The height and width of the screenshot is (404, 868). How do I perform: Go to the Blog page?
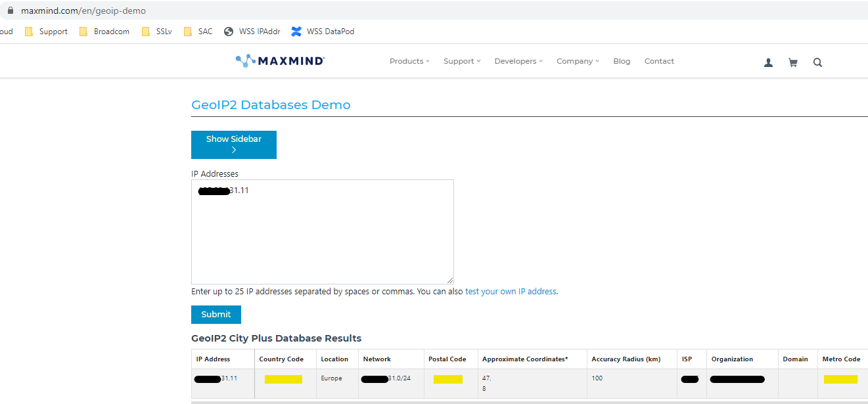tap(622, 61)
